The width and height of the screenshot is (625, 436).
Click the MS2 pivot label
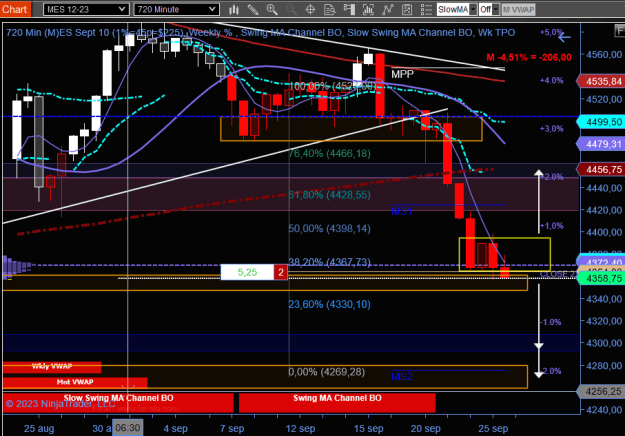click(x=401, y=377)
